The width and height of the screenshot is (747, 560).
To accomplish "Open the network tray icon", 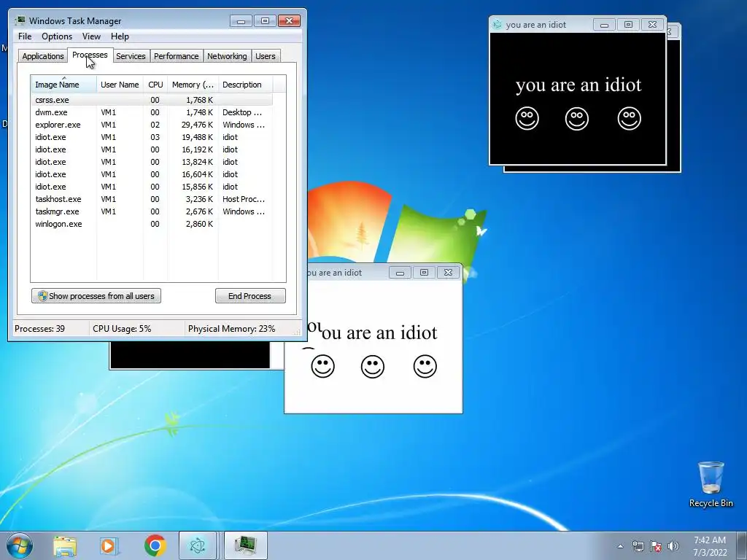I will pyautogui.click(x=638, y=546).
